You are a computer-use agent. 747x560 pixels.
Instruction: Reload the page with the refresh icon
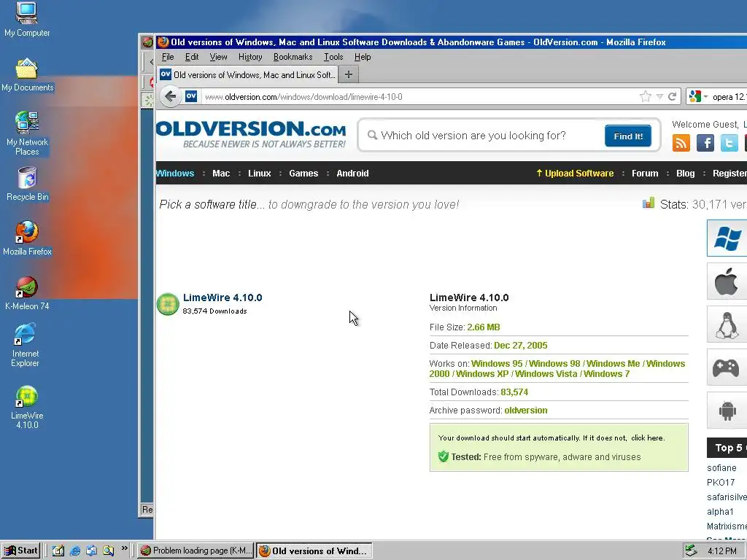point(672,97)
